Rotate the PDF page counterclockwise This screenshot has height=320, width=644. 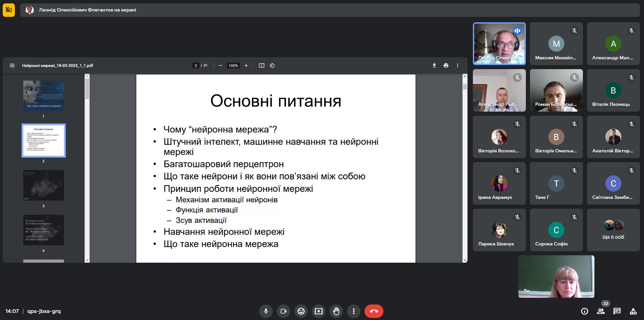272,65
